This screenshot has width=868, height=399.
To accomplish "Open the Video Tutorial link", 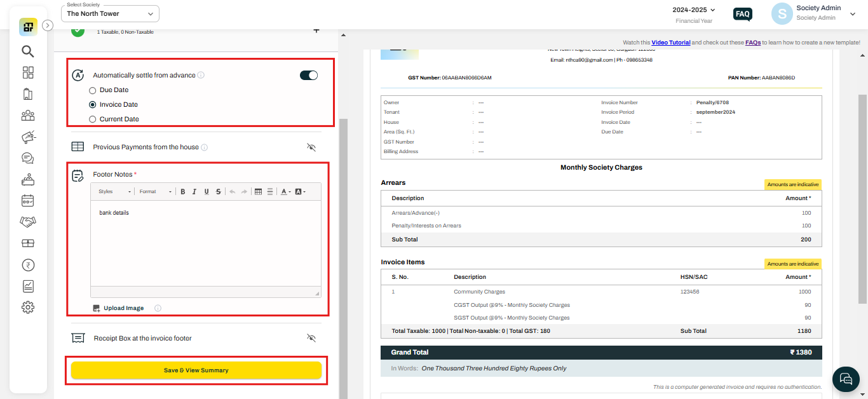I will coord(670,42).
